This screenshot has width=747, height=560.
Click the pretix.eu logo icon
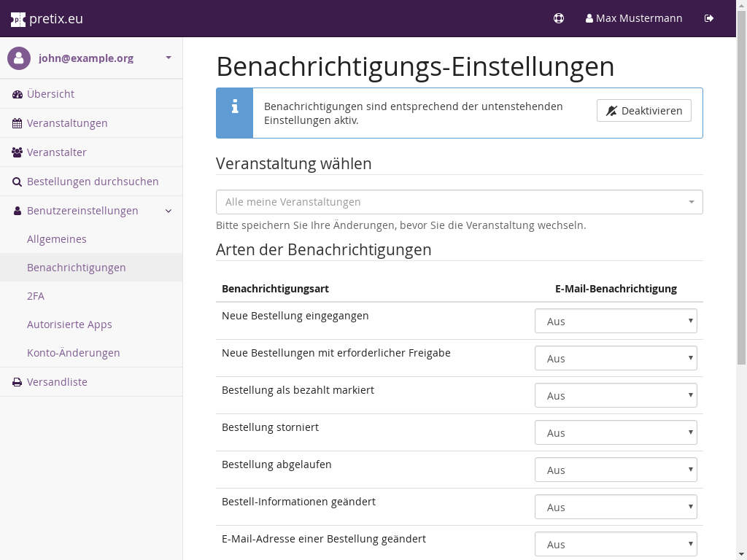coord(18,19)
